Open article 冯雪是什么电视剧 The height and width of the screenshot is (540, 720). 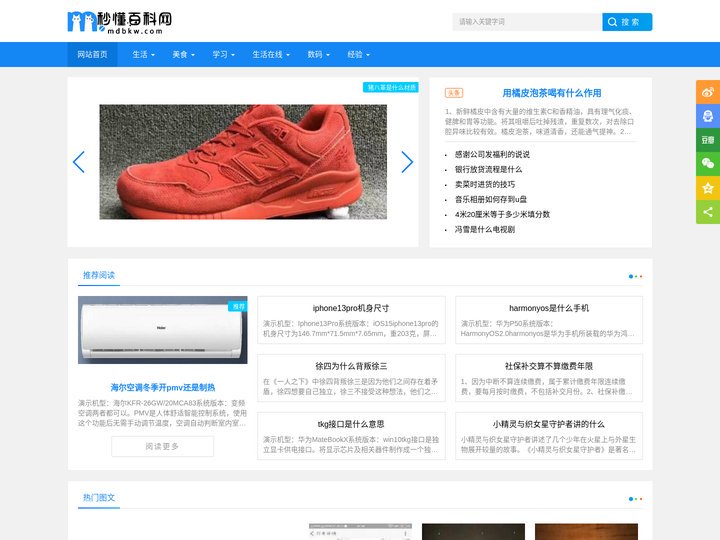(484, 229)
